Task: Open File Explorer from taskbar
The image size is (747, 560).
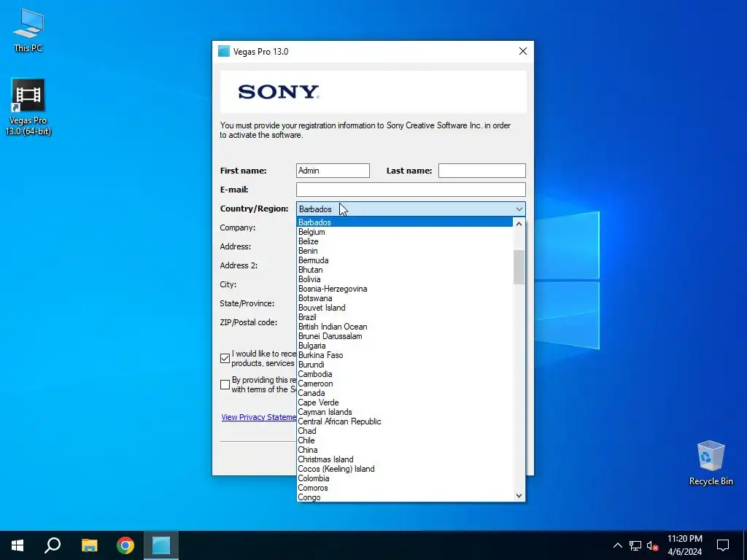Action: pyautogui.click(x=89, y=545)
